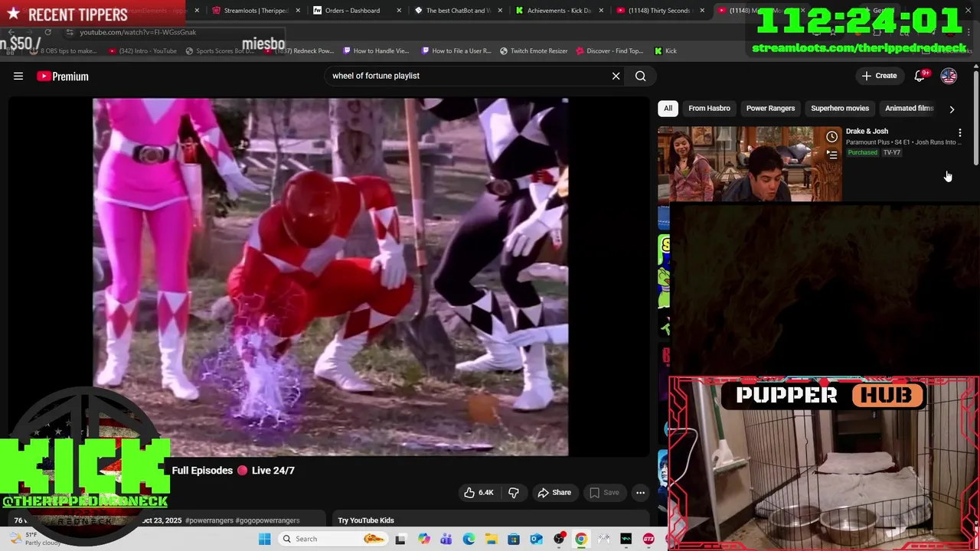Open File Explorer from taskbar
Image resolution: width=980 pixels, height=551 pixels.
492,539
